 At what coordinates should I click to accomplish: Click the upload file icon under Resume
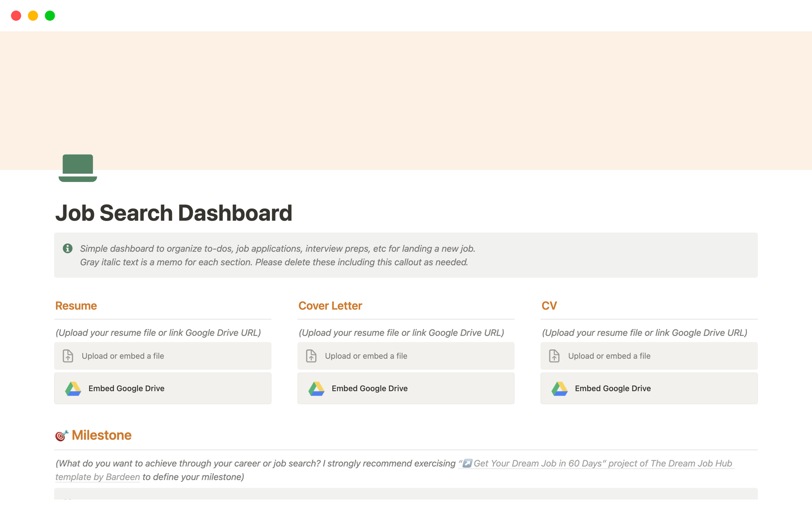tap(68, 356)
